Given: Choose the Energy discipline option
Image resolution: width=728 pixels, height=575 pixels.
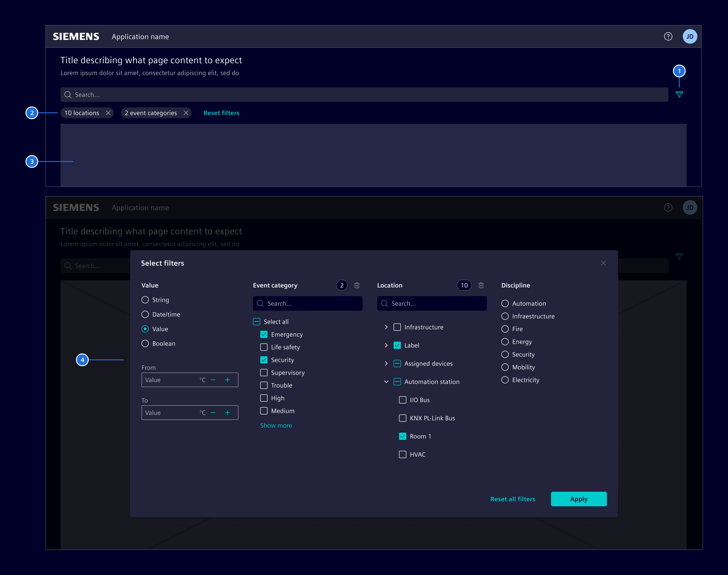Looking at the screenshot, I should (x=505, y=342).
